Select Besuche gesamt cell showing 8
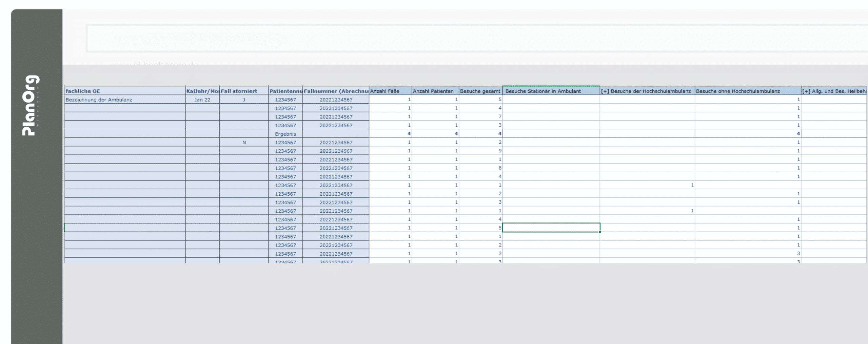This screenshot has height=344, width=868. (x=480, y=168)
